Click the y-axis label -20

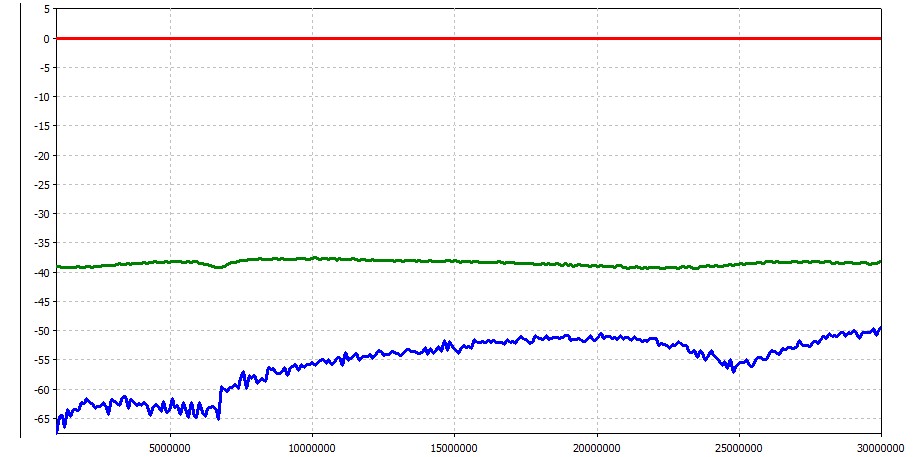click(41, 155)
